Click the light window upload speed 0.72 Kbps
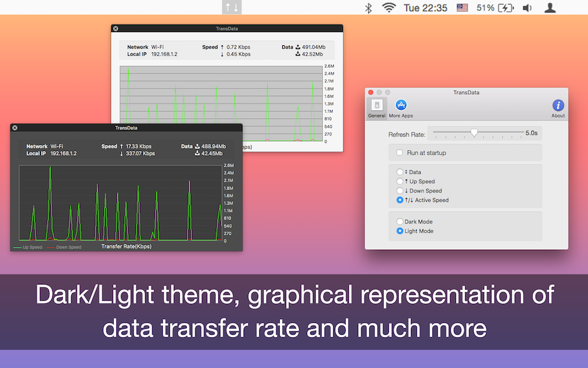Viewport: 588px width, 368px height. 238,47
